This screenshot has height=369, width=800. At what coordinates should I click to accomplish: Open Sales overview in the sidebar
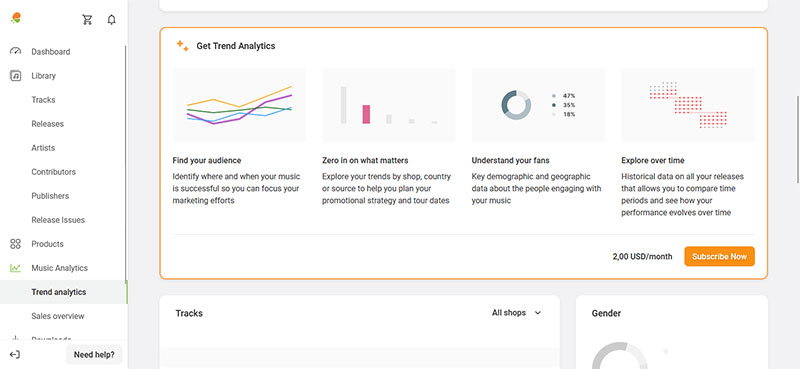[x=58, y=316]
